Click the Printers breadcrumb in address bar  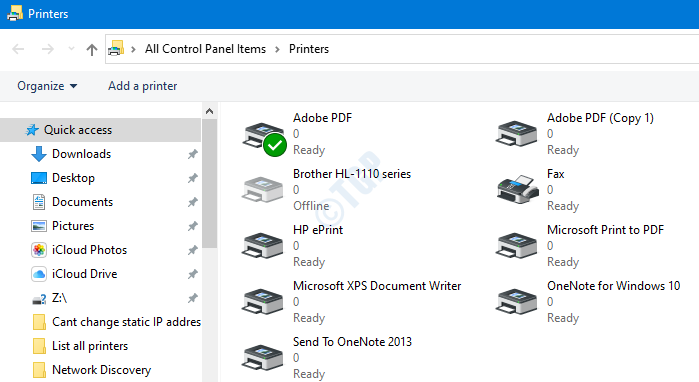click(x=309, y=49)
